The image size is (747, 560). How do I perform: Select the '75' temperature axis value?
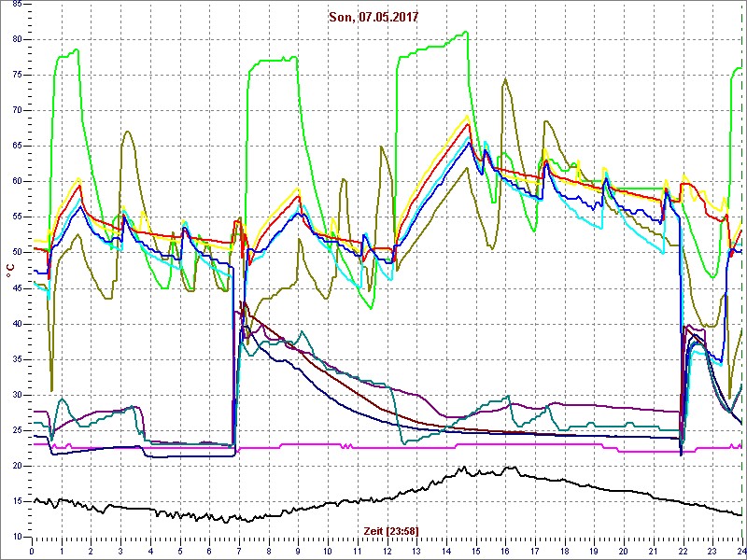(x=16, y=76)
